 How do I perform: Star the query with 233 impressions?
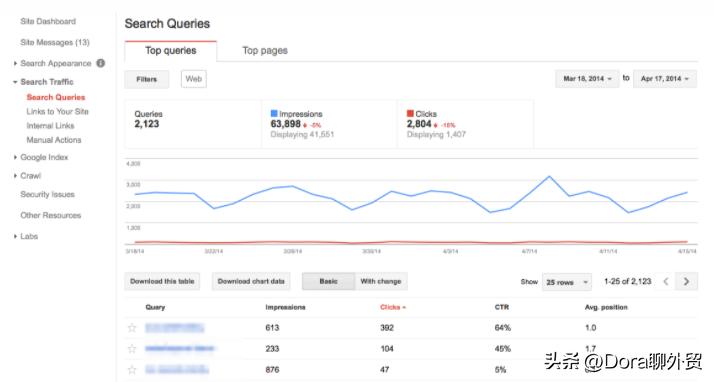click(132, 349)
